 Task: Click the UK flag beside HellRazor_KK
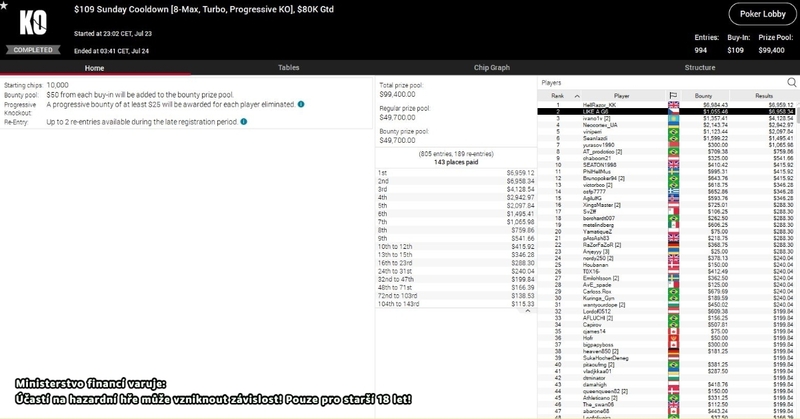(x=673, y=105)
